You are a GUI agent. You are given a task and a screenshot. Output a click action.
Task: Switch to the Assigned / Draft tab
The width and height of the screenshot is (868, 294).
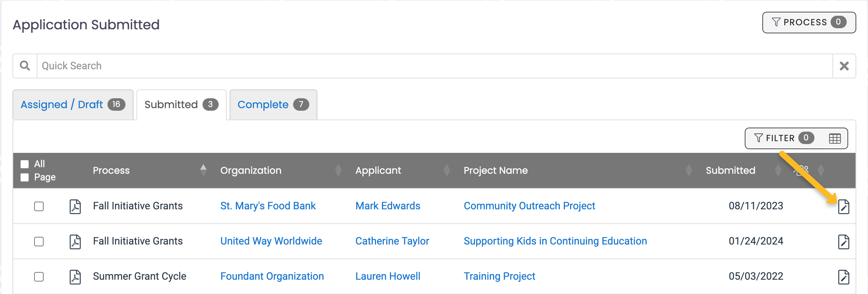click(73, 105)
